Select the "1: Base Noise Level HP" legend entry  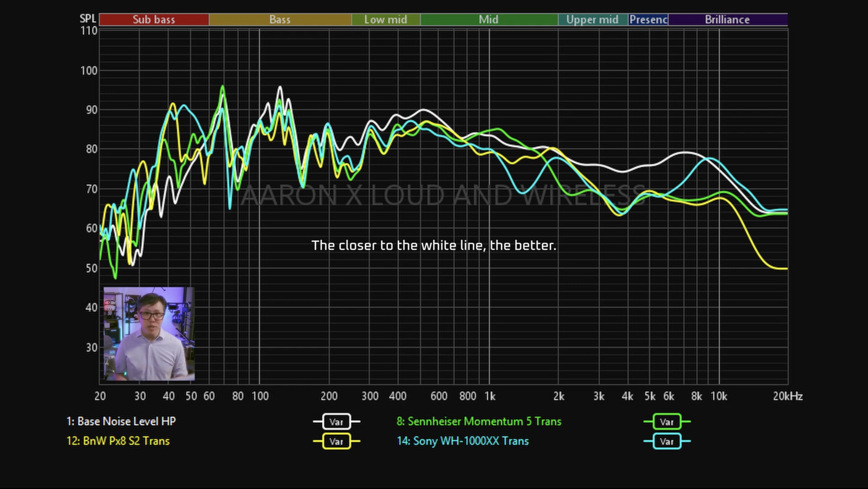(121, 421)
